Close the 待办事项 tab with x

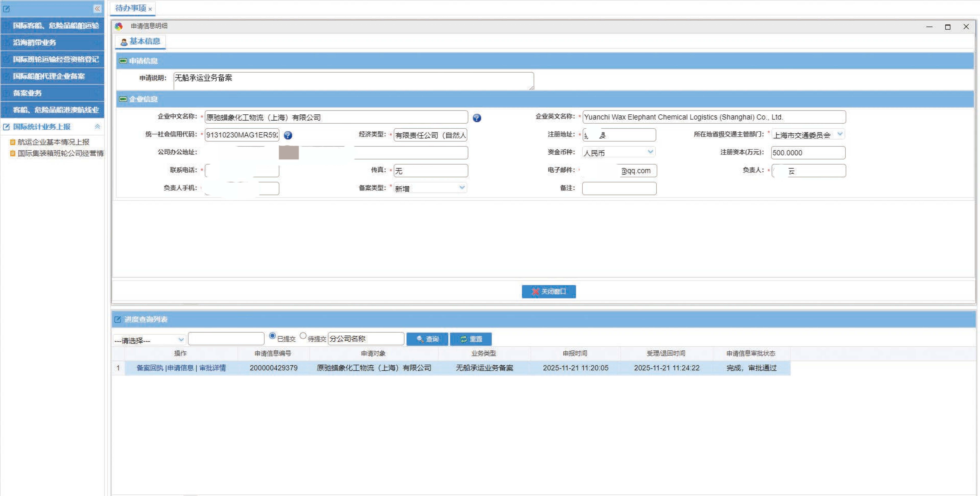point(150,9)
